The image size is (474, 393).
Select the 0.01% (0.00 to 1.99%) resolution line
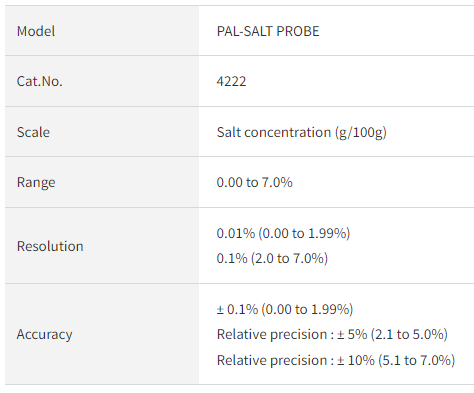(283, 233)
